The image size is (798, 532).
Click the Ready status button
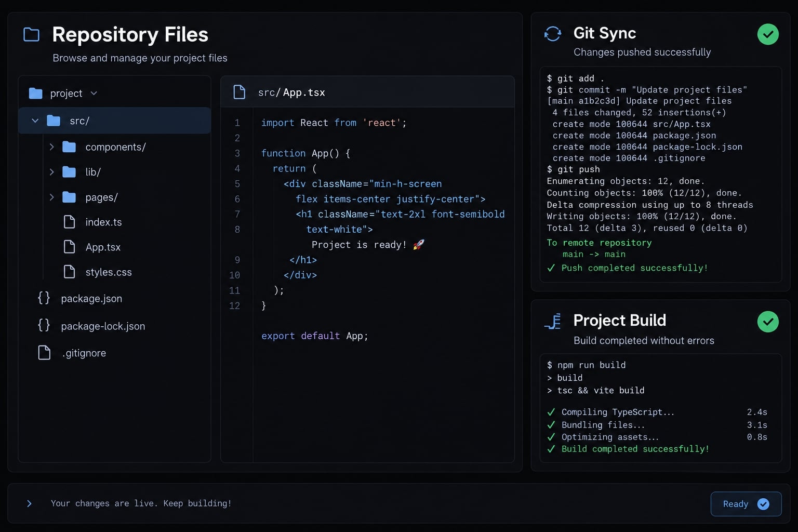click(x=746, y=504)
